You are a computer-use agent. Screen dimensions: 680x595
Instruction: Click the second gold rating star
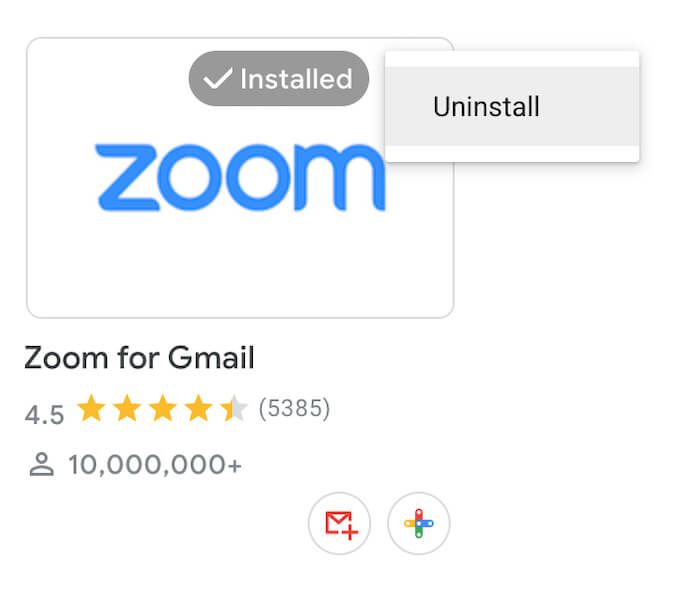click(x=127, y=408)
